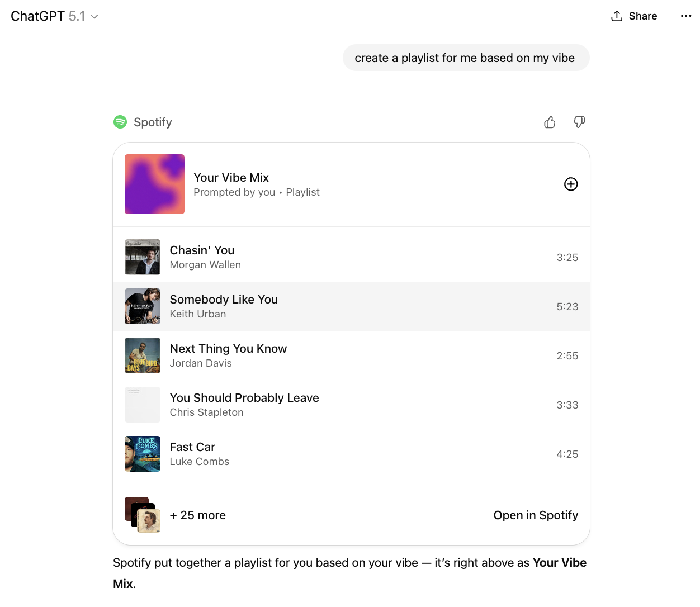Viewport: 700px width, 607px height.
Task: Click the Share upload icon
Action: click(617, 16)
